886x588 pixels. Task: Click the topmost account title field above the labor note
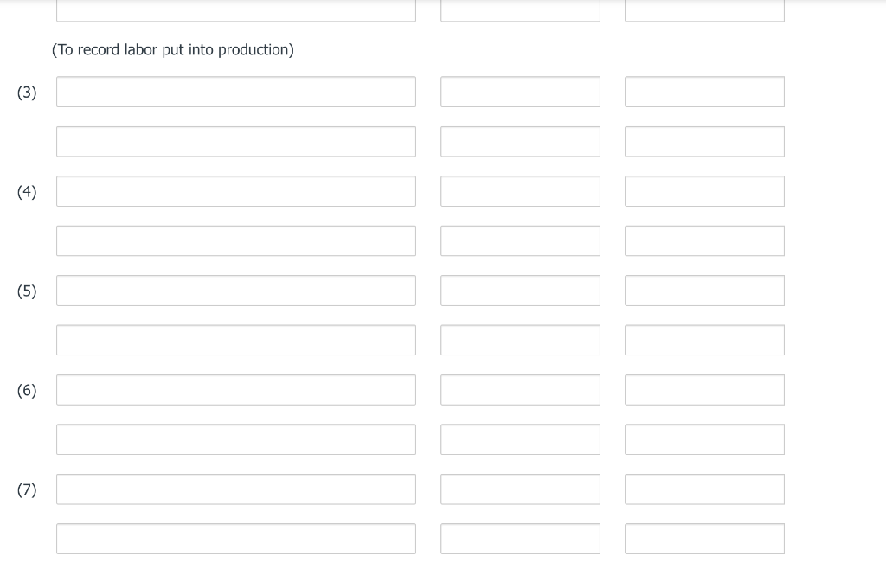235,9
